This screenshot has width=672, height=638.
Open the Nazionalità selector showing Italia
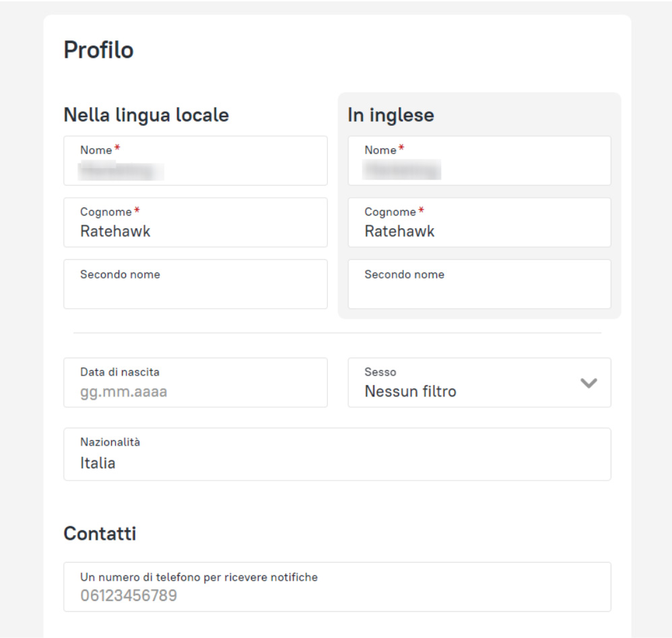pyautogui.click(x=337, y=454)
